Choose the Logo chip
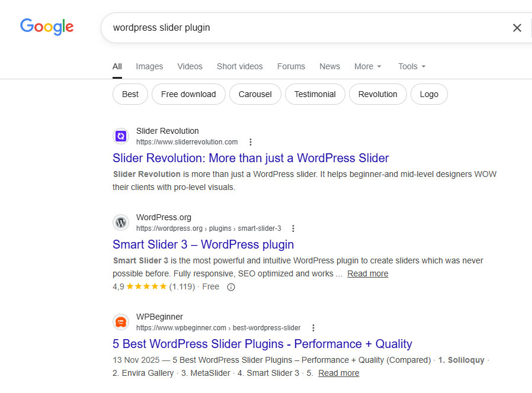Image resolution: width=532 pixels, height=393 pixels. tap(429, 94)
